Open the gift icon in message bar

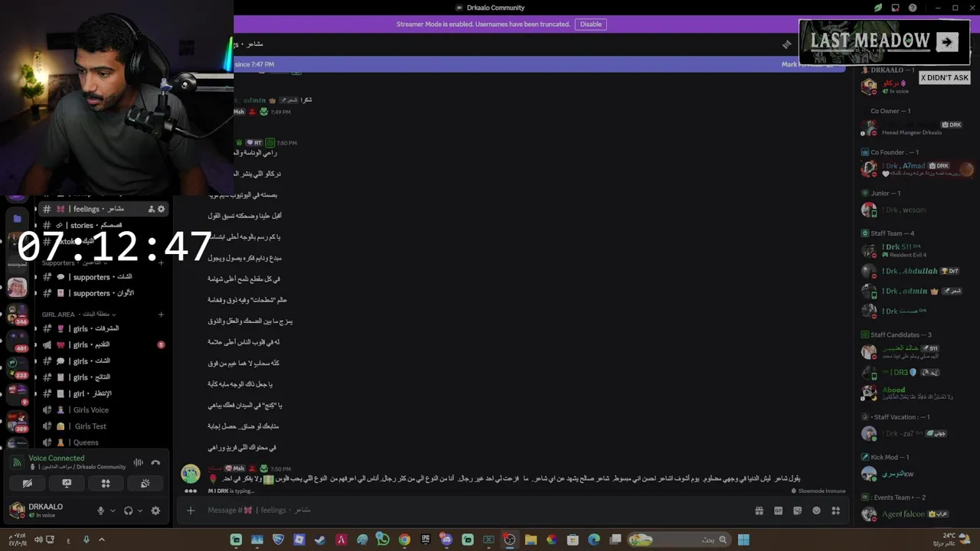759,510
